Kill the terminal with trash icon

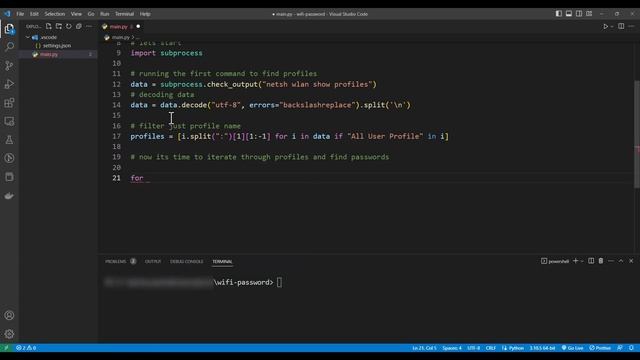pos(601,261)
